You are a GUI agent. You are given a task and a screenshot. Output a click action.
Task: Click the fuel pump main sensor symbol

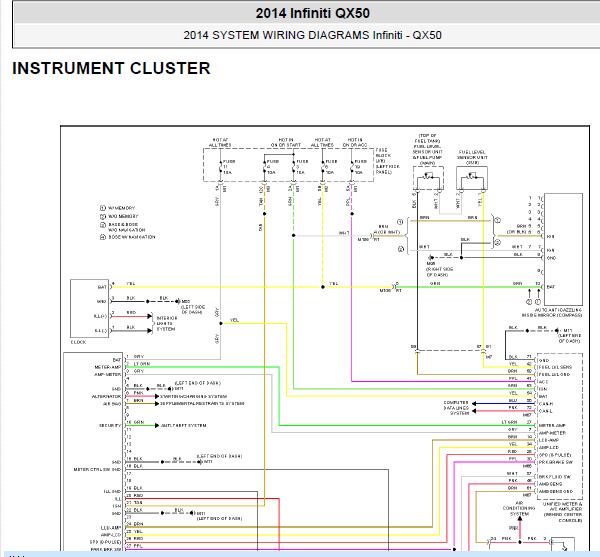(428, 179)
